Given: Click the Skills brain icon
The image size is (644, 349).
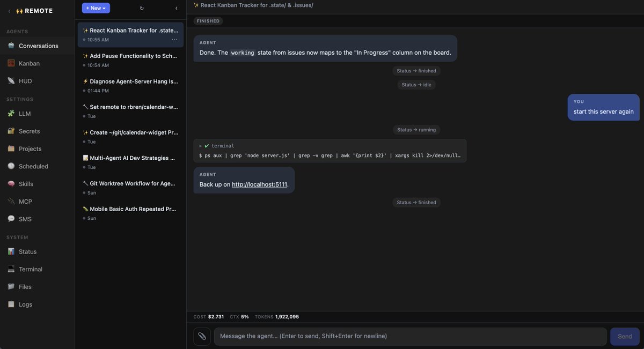Looking at the screenshot, I should click(x=11, y=184).
